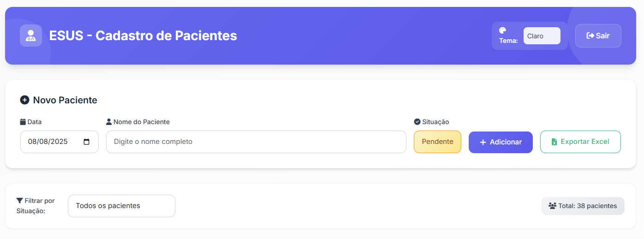The height and width of the screenshot is (239, 644).
Task: Click the plus-circle icon beside Novo Paciente
Action: 25,100
